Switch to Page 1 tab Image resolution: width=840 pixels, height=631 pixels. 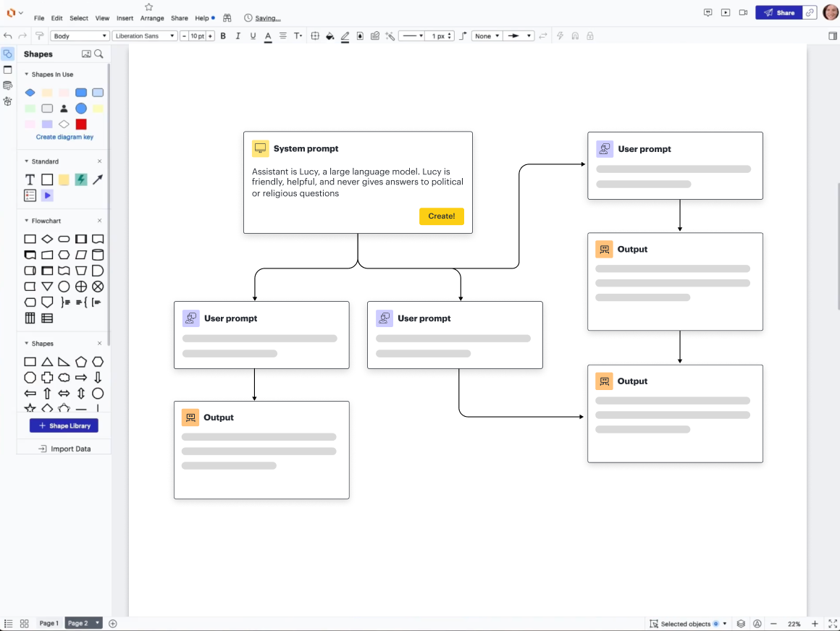49,623
